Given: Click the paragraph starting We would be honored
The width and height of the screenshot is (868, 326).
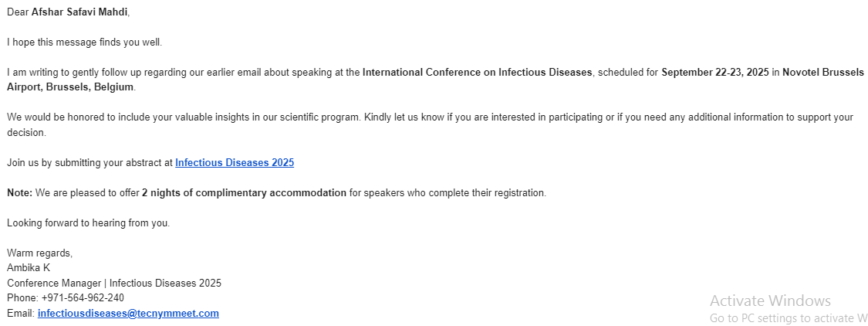Looking at the screenshot, I should click(309, 117).
